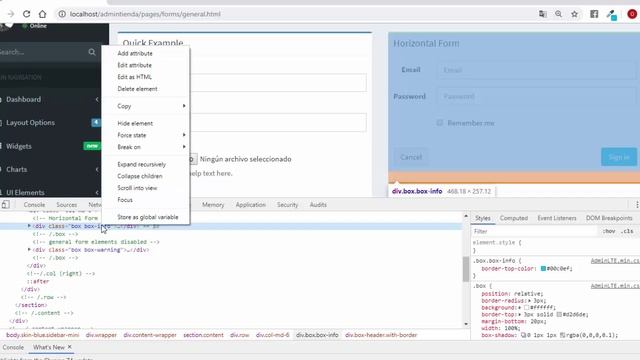Screen dimensions: 640x360
Task: Click the Elements panel vertical scrollbar thumb
Action: (x=466, y=269)
